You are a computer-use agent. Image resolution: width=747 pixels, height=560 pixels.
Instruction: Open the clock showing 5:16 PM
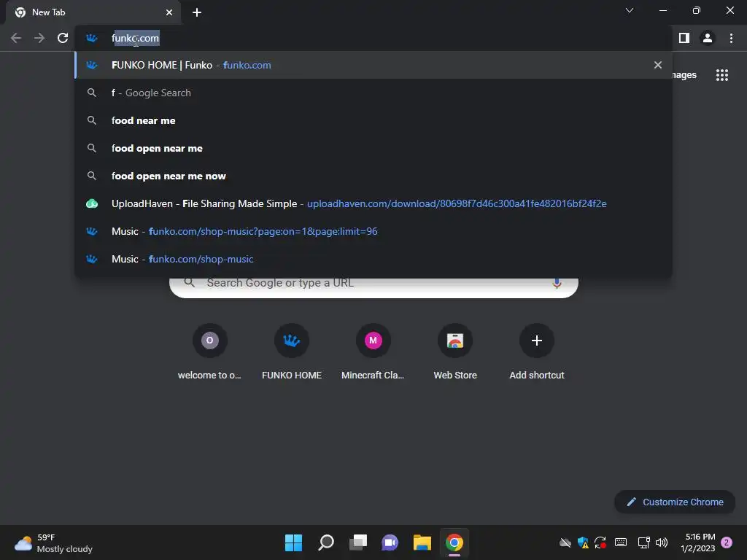tap(698, 542)
